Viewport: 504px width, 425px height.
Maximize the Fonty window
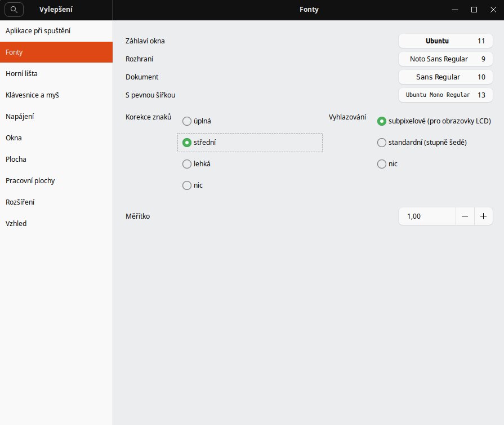coord(474,10)
